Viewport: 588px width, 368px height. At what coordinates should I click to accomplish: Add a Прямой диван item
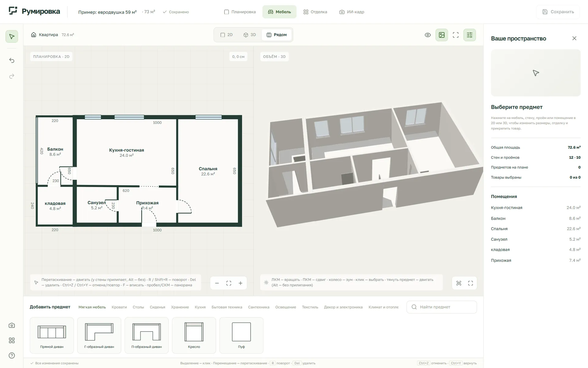(52, 335)
